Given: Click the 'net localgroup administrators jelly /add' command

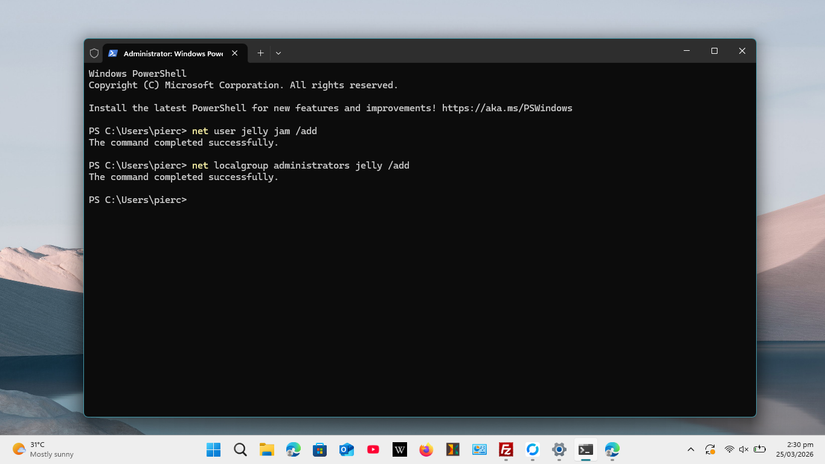Looking at the screenshot, I should [x=300, y=165].
